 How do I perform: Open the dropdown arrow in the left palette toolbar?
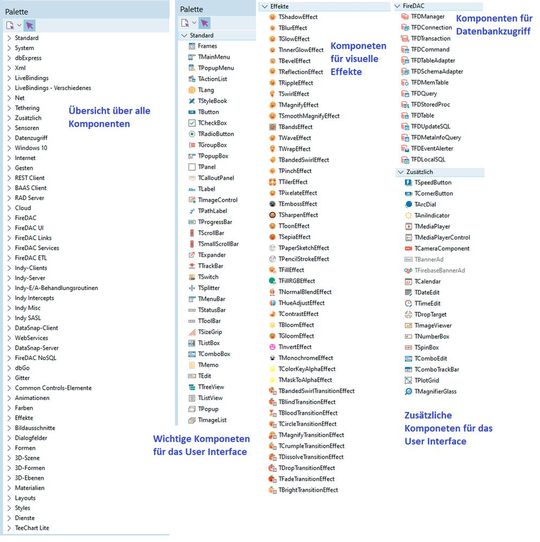pyautogui.click(x=19, y=26)
